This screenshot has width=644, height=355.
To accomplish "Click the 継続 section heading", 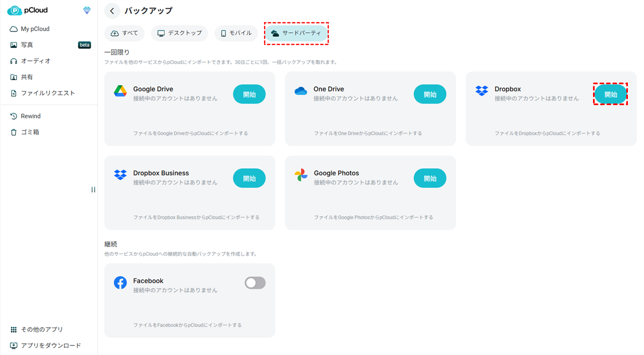I will coord(111,244).
